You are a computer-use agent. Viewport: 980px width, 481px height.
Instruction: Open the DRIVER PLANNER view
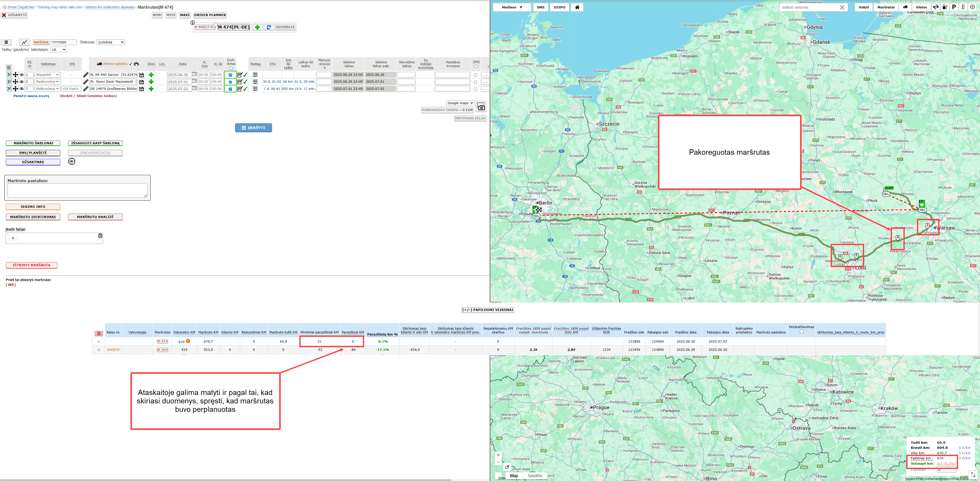coord(210,15)
